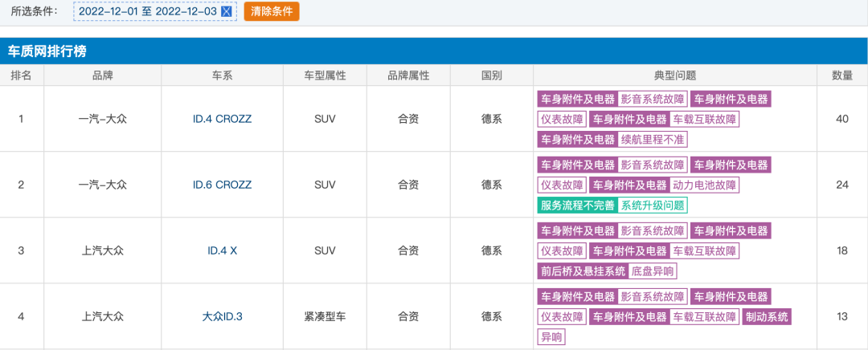Click the 典型问题 column header
868x350 pixels.
(x=675, y=75)
